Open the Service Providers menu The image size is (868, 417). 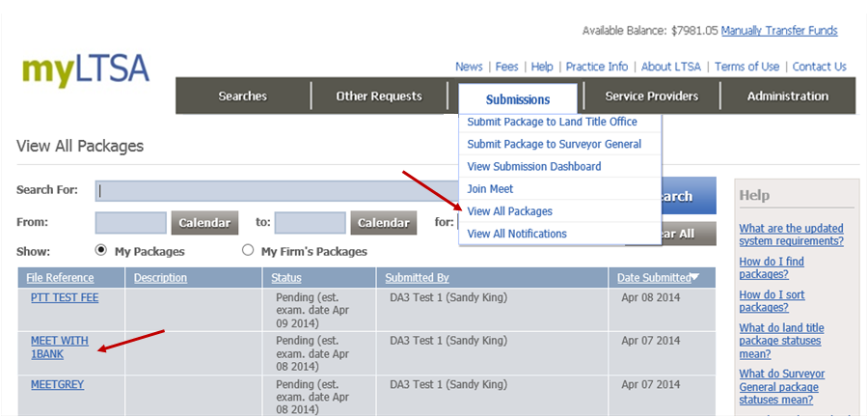pyautogui.click(x=652, y=97)
